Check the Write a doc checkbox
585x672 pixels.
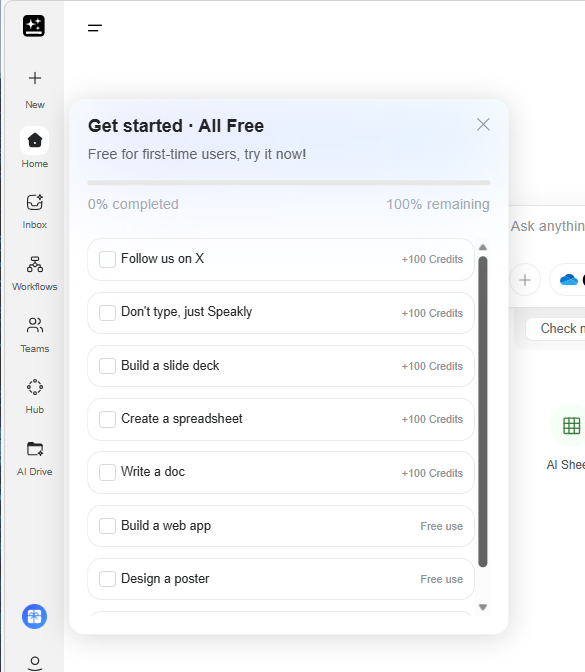[107, 472]
